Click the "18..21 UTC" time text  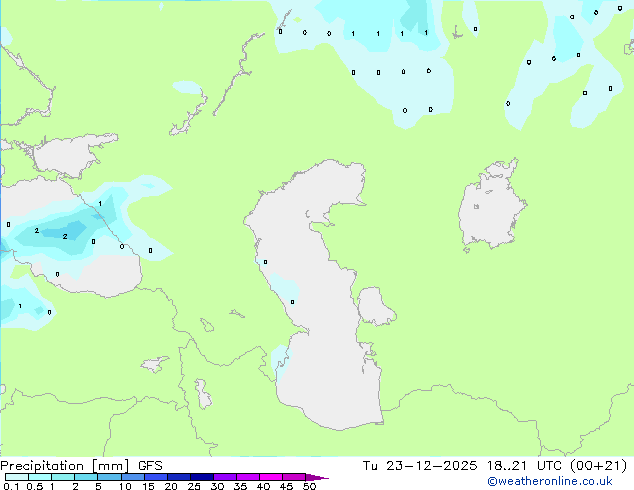pos(524,466)
